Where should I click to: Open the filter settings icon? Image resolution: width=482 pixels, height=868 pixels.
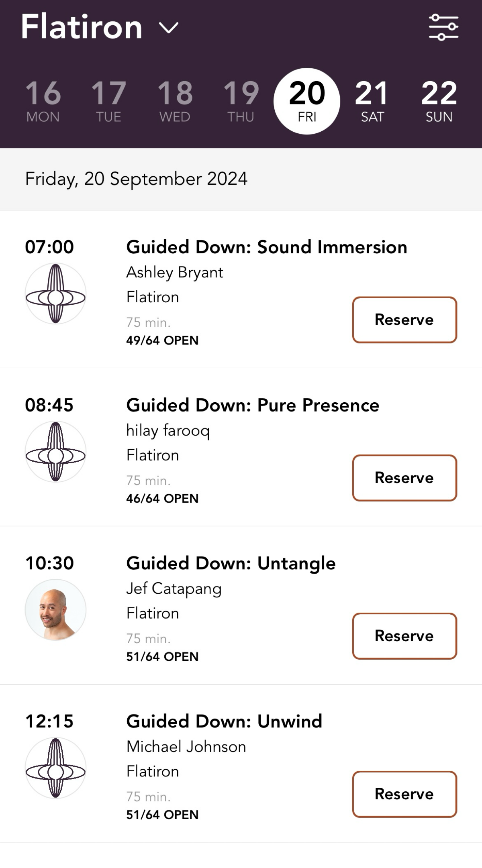point(443,27)
